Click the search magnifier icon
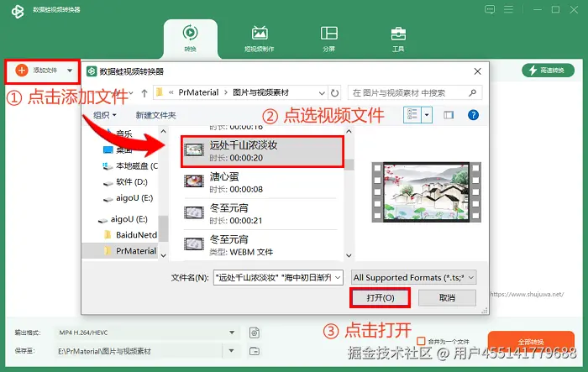This screenshot has width=588, height=372. click(x=472, y=92)
